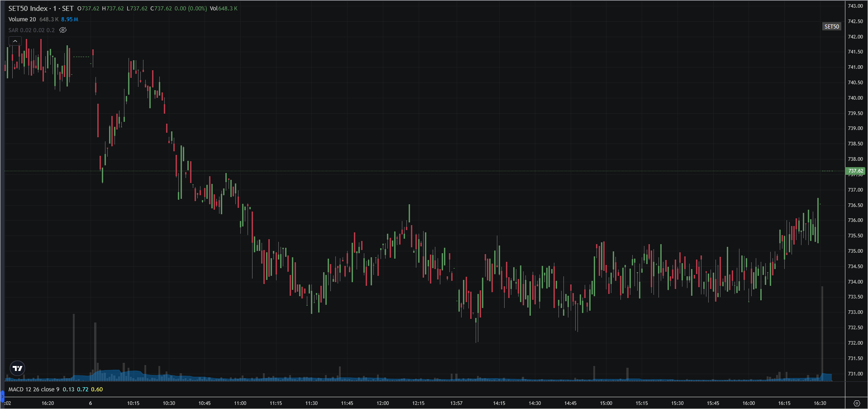Image resolution: width=868 pixels, height=409 pixels.
Task: Click the Volume MA value 8.95 M
Action: pyautogui.click(x=70, y=19)
